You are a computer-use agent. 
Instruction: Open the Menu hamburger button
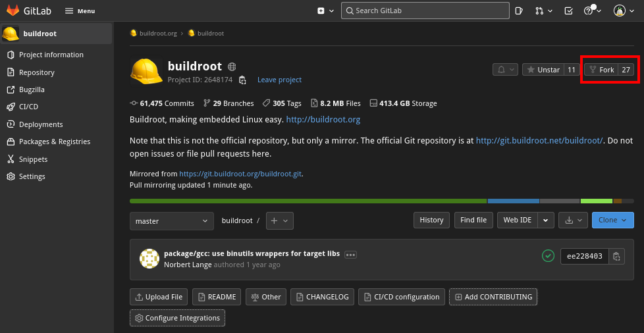[80, 11]
